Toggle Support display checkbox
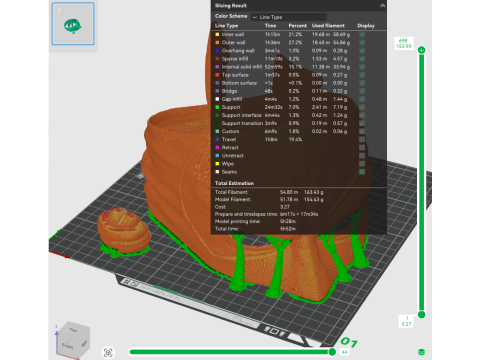The image size is (480, 360). [x=362, y=107]
